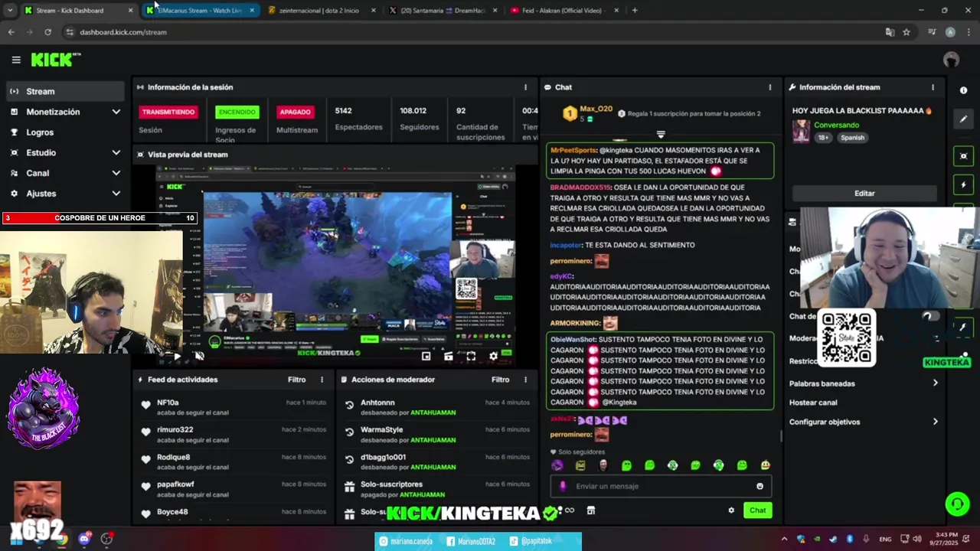Screen dimensions: 980x551
Task: Select the last yellow emote in chat row
Action: point(765,465)
